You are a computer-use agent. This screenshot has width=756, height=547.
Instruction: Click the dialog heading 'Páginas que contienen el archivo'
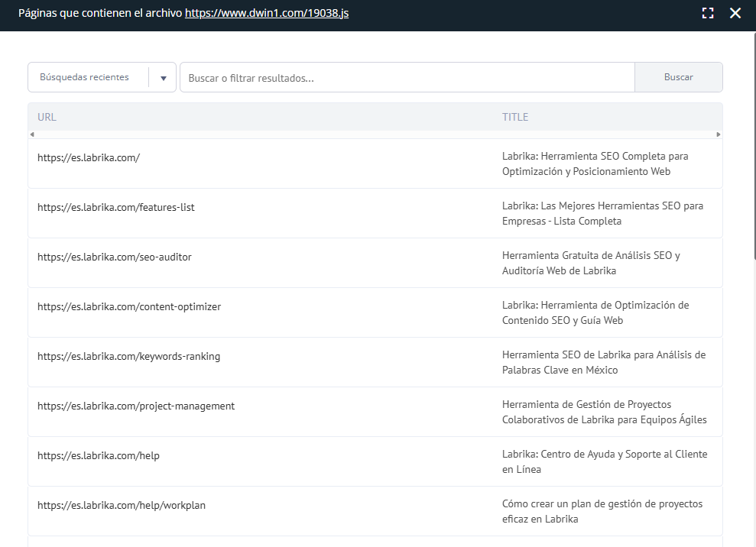tap(100, 13)
